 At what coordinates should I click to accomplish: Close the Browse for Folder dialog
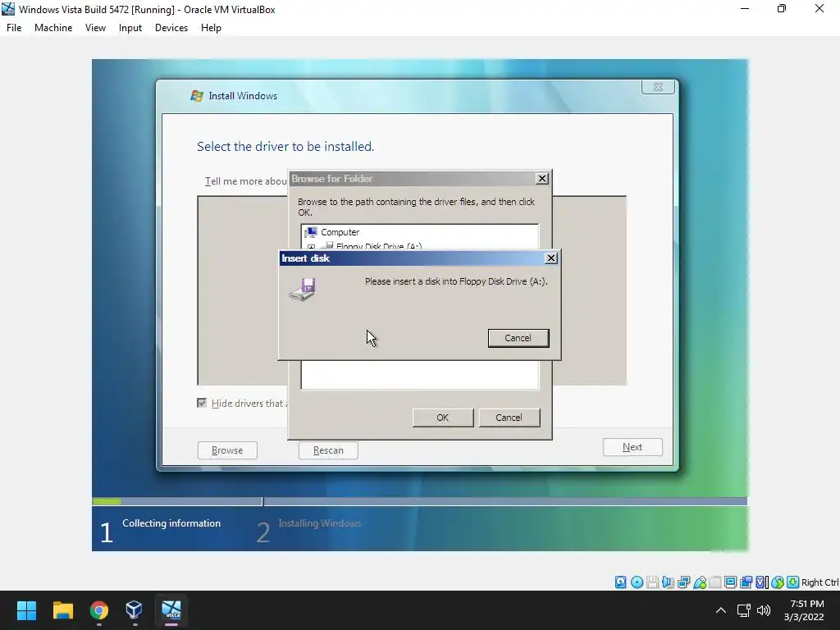point(542,178)
